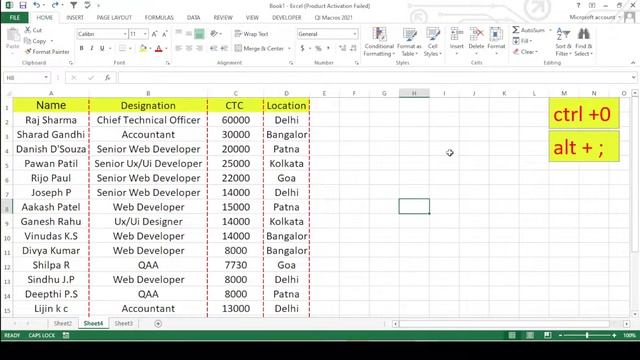
Task: Click the Microsoft account button
Action: (x=592, y=17)
